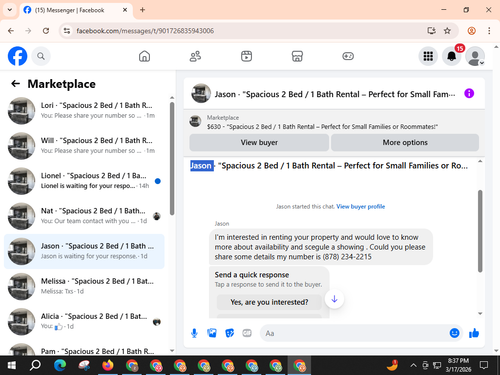500x375 pixels.
Task: Reload the page
Action: click(x=46, y=31)
